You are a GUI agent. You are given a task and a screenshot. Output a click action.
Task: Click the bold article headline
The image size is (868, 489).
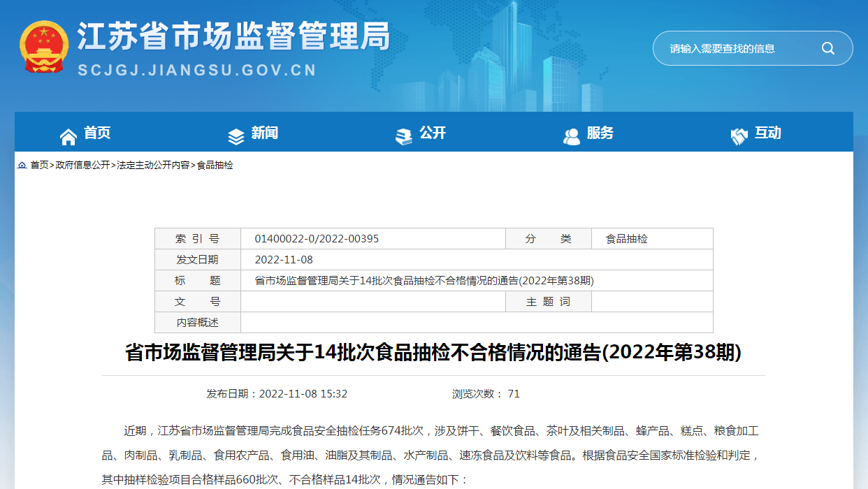(433, 353)
